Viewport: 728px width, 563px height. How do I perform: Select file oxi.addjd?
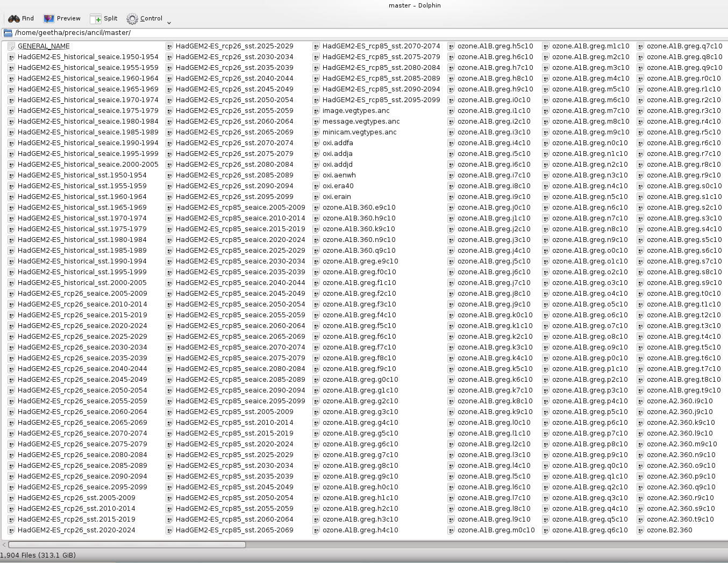(x=338, y=165)
